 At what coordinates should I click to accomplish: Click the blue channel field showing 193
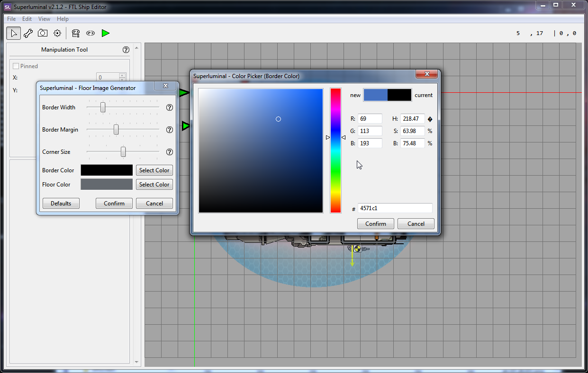click(x=370, y=143)
